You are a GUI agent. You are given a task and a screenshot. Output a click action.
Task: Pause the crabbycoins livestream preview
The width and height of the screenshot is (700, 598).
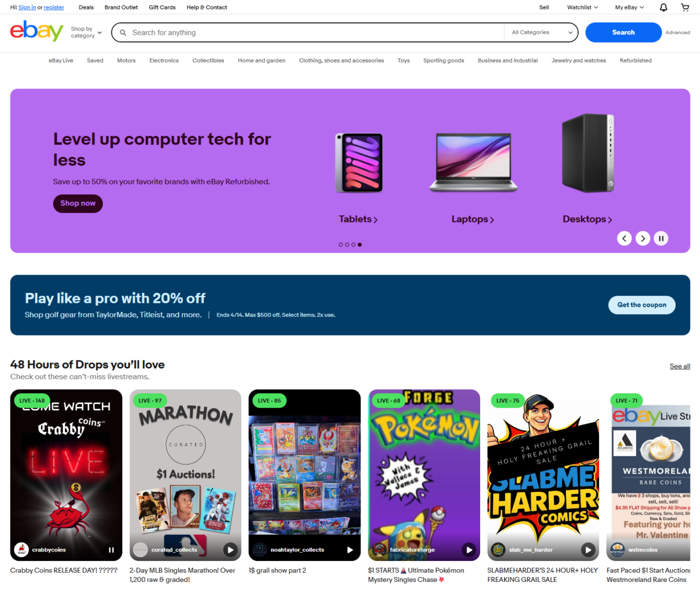coord(111,550)
